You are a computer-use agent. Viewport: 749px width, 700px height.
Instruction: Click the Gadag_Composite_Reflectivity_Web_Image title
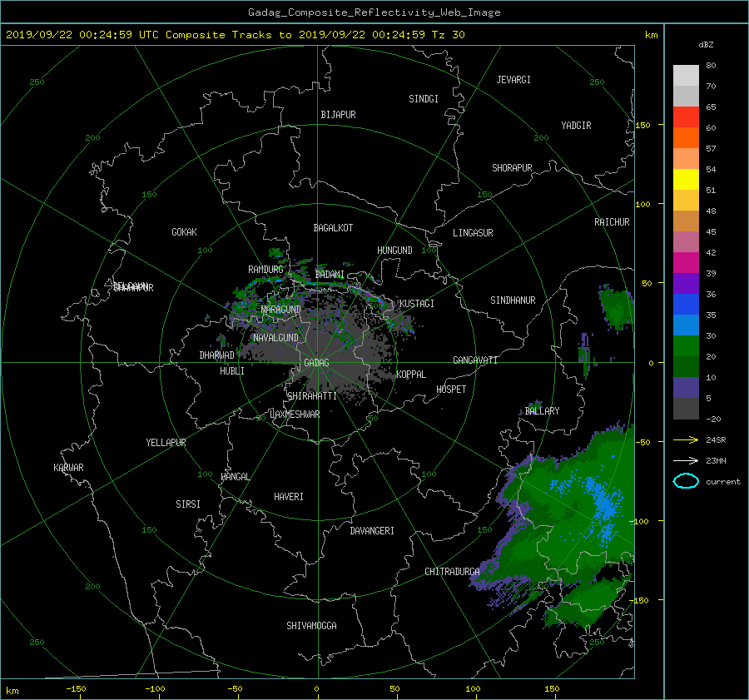[x=374, y=12]
